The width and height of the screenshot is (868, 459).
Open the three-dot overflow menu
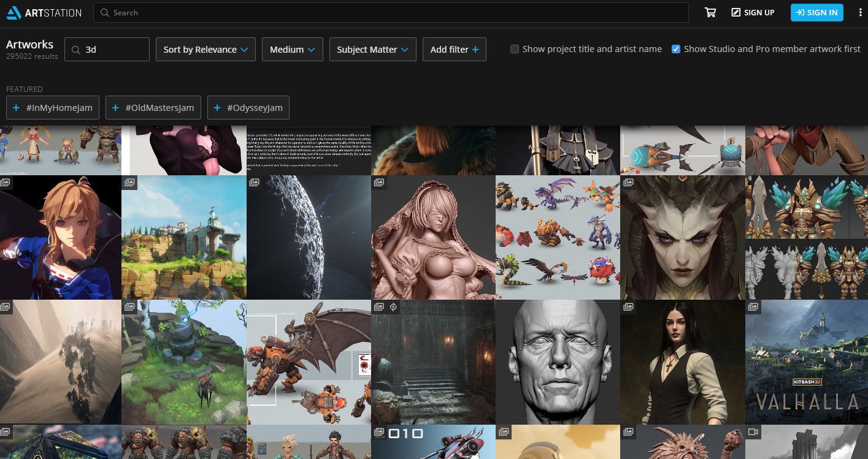point(860,12)
